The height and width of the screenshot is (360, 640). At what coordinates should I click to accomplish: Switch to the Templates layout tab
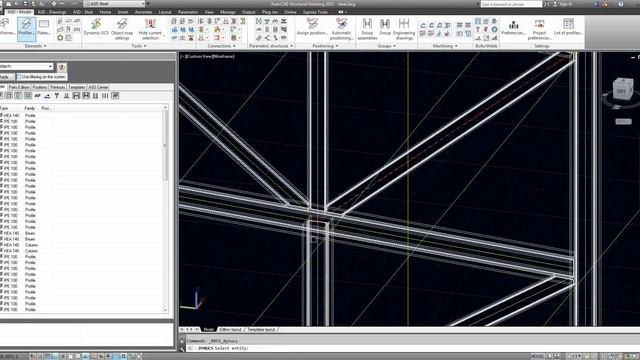261,329
